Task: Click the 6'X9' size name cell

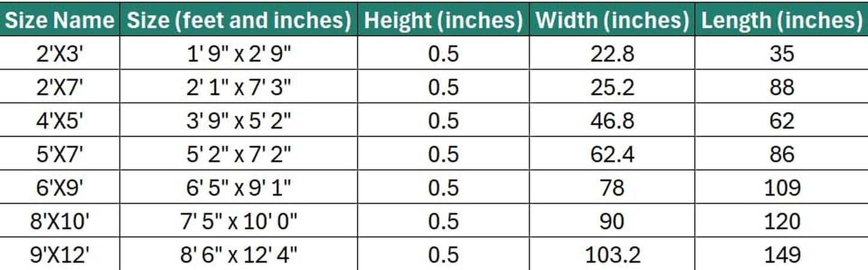Action: (59, 188)
